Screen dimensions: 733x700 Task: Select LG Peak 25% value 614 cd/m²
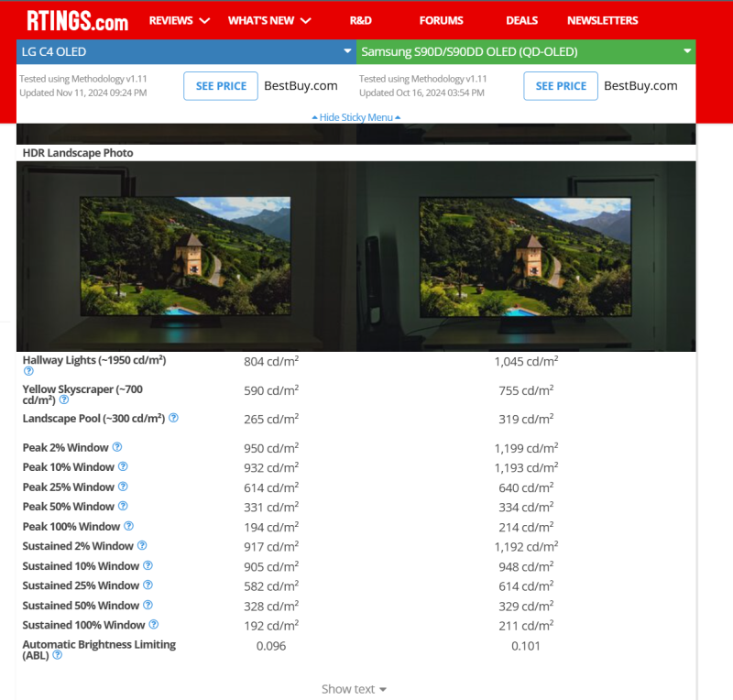(x=271, y=487)
